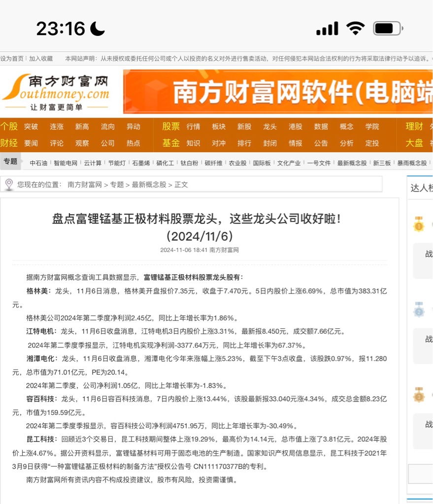
Task: Open the 云计算 topic link
Action: tap(93, 163)
